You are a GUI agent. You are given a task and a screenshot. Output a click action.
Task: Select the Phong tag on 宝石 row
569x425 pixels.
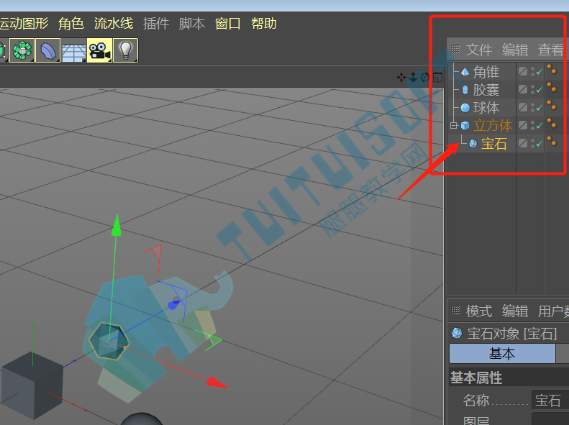pos(552,141)
